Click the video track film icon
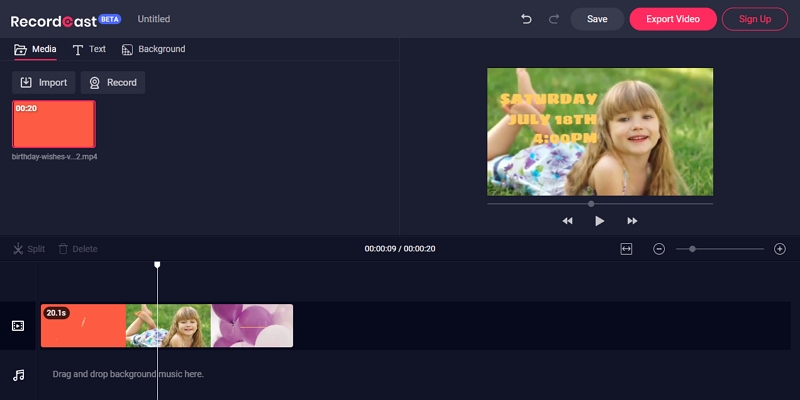 tap(18, 326)
